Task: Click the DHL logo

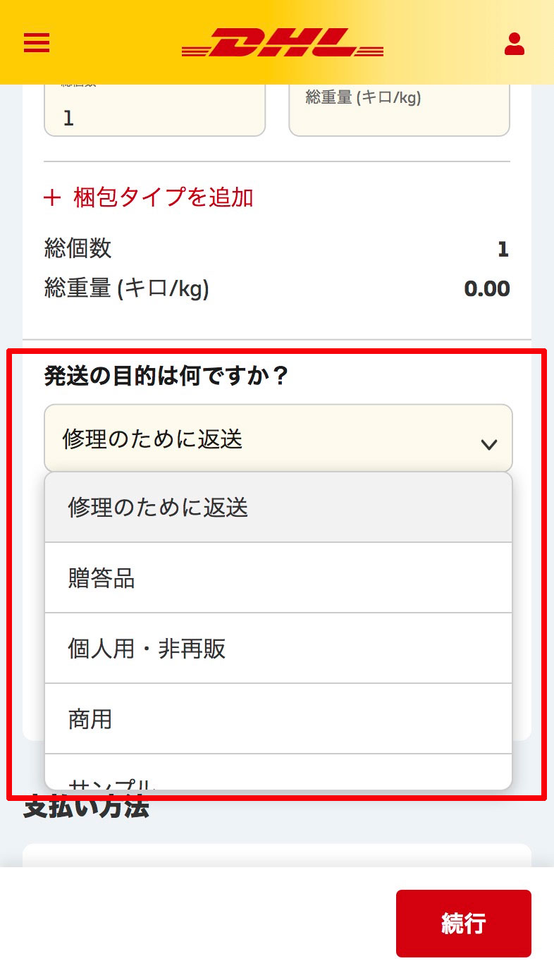Action: pyautogui.click(x=282, y=43)
